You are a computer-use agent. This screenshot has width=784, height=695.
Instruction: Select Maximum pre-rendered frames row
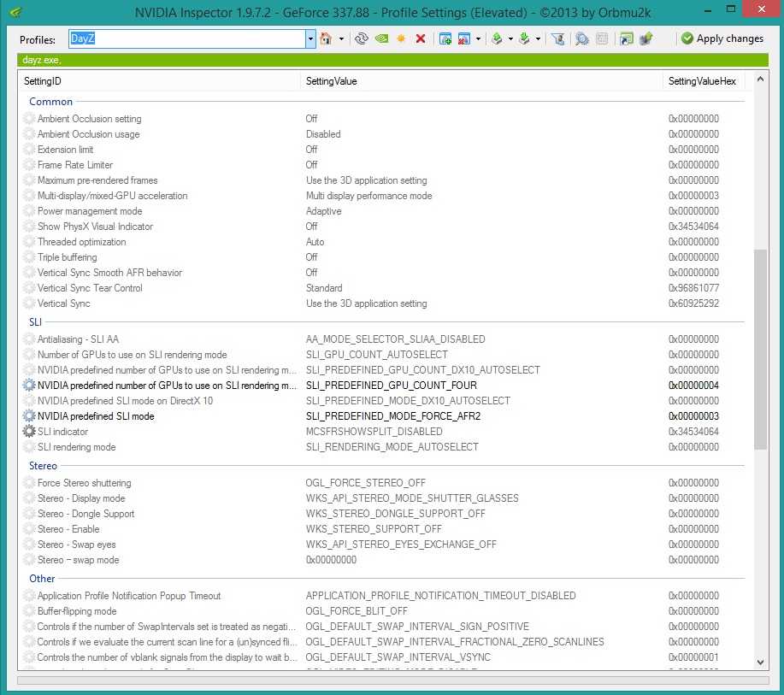pos(384,180)
